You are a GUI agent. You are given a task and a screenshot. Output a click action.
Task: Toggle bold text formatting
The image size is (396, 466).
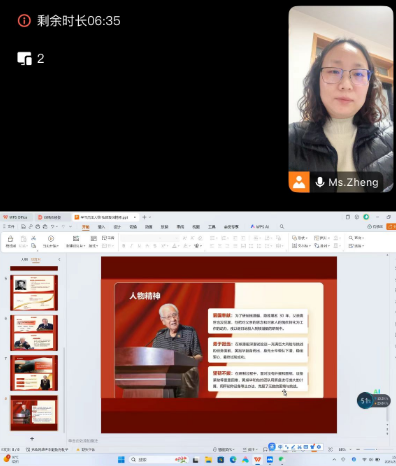coord(124,246)
